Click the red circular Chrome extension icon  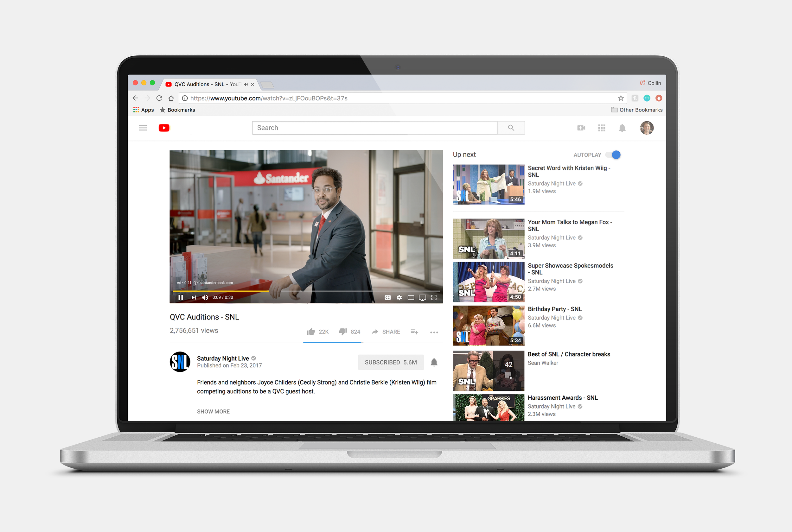659,98
